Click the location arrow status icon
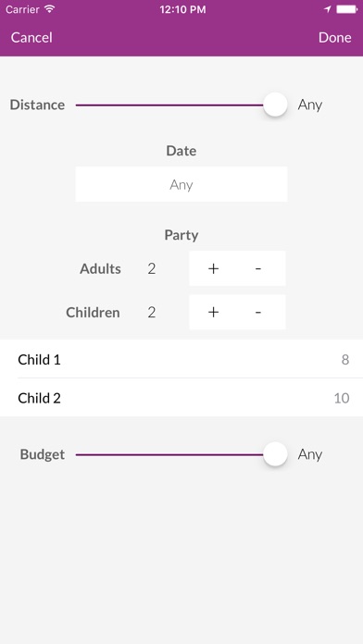 [328, 9]
